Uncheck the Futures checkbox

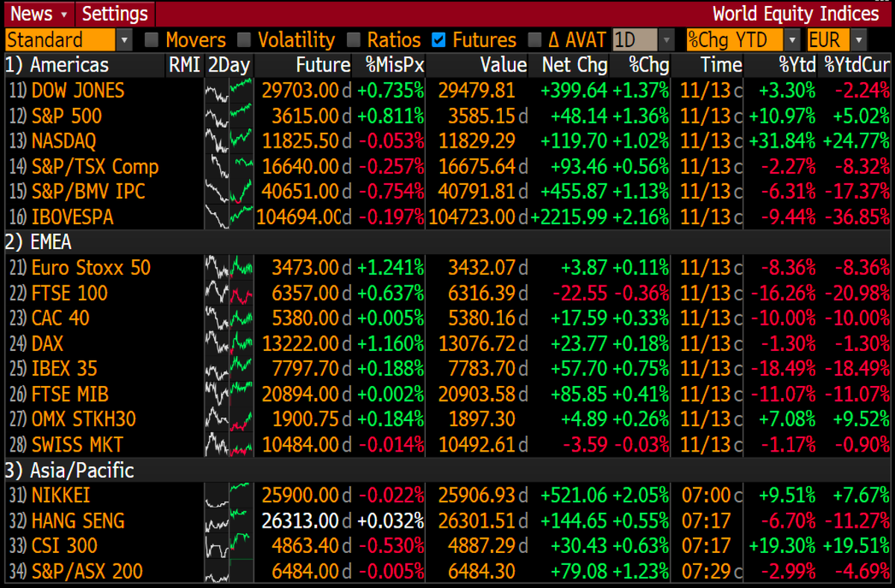tap(439, 40)
